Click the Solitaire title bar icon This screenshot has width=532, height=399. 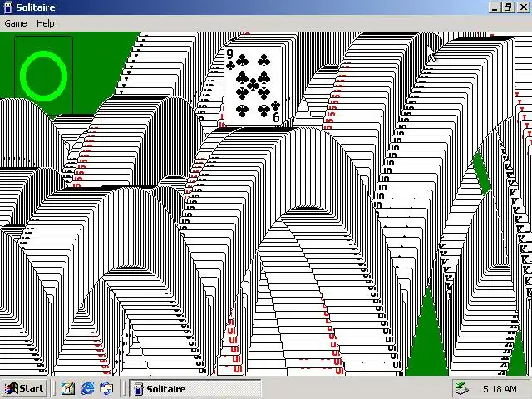pyautogui.click(x=7, y=7)
